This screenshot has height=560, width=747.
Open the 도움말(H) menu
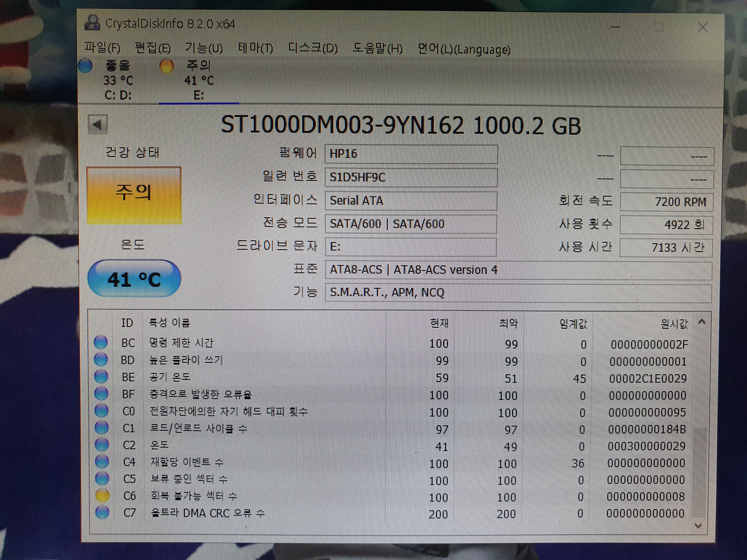(378, 49)
